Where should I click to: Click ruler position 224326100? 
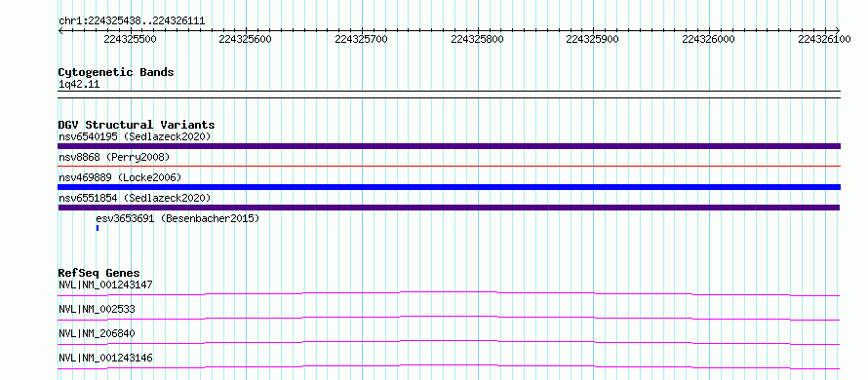(824, 39)
